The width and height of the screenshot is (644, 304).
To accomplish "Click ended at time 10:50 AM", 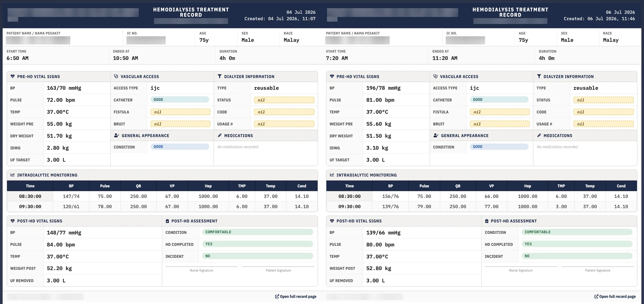I will coord(126,58).
